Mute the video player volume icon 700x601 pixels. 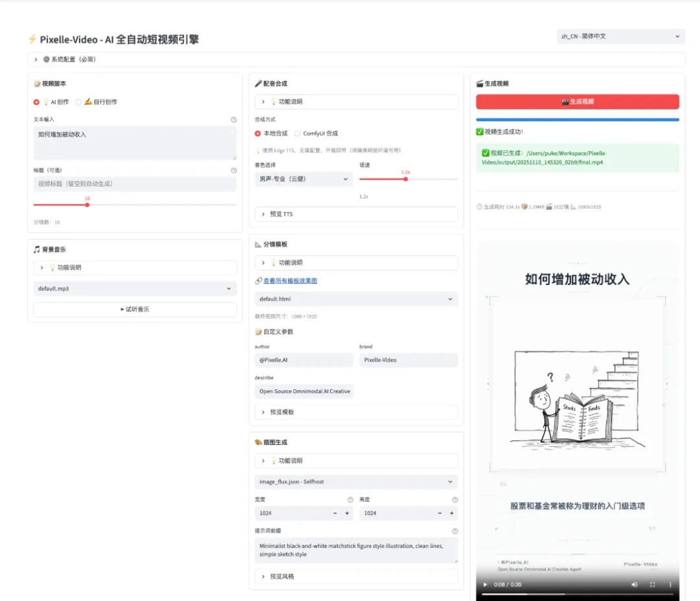[635, 585]
